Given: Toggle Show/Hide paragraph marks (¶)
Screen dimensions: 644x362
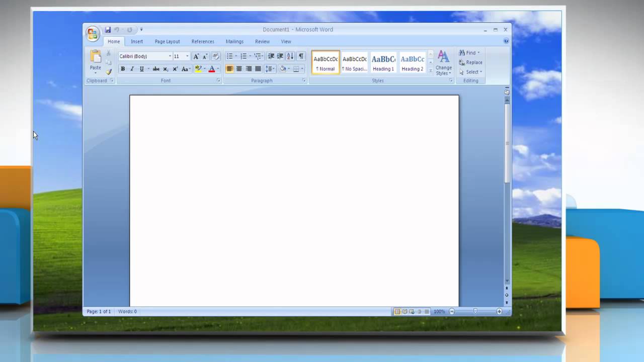Looking at the screenshot, I should point(301,56).
